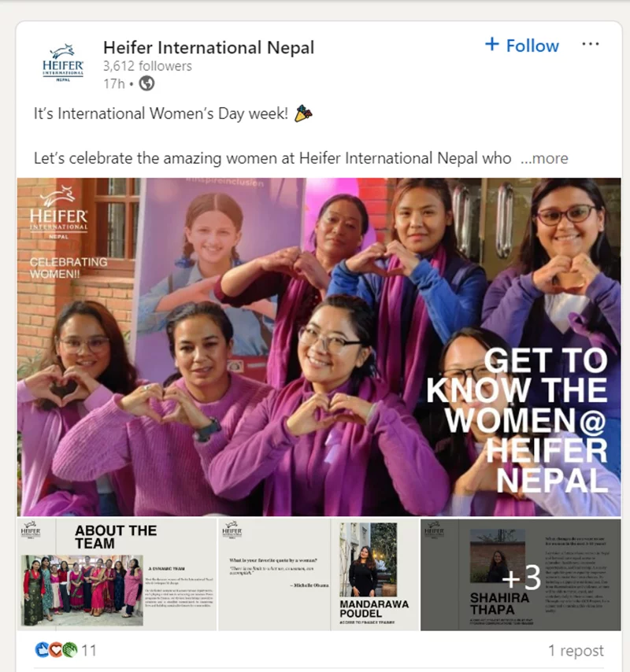
Task: Click the plus icon beside Follow
Action: (x=492, y=44)
